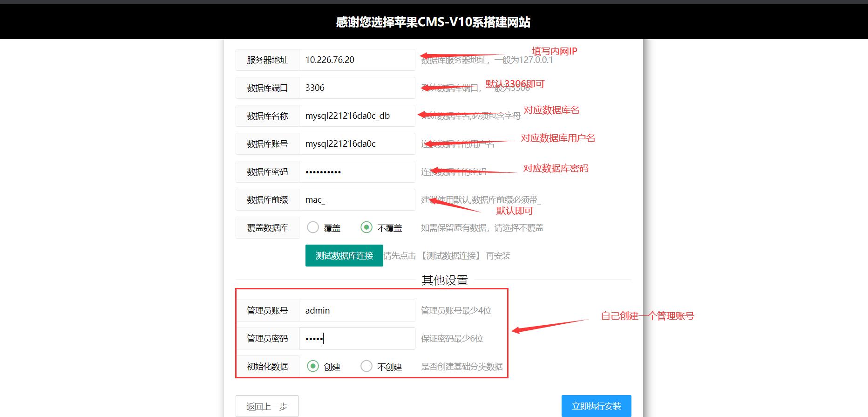Click the 立即执行安装 button

click(597, 406)
